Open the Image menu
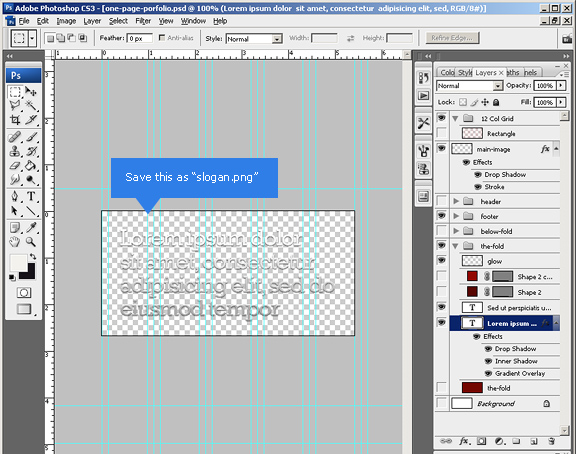The height and width of the screenshot is (454, 576). pyautogui.click(x=66, y=21)
